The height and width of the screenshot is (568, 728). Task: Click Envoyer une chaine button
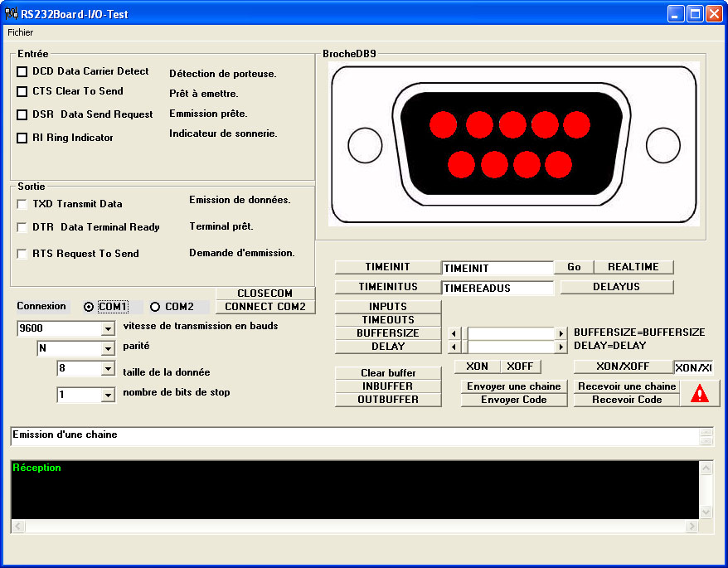[x=514, y=386]
